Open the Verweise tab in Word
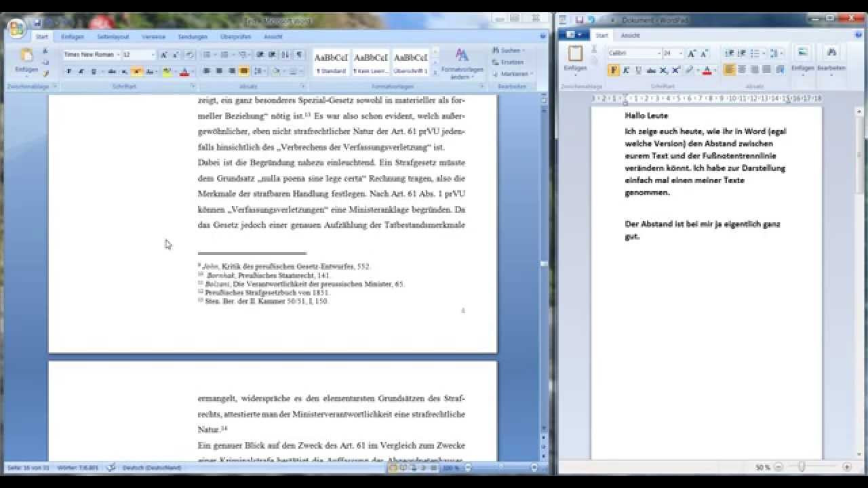Screen dimensions: 868x488 click(x=153, y=37)
